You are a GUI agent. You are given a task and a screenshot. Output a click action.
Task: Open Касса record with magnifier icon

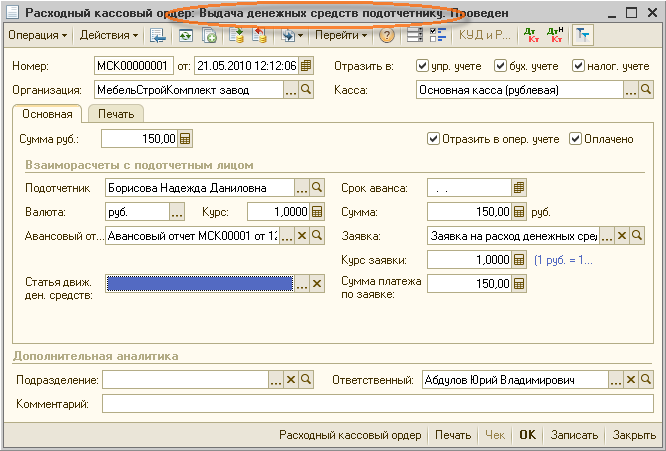coord(646,90)
